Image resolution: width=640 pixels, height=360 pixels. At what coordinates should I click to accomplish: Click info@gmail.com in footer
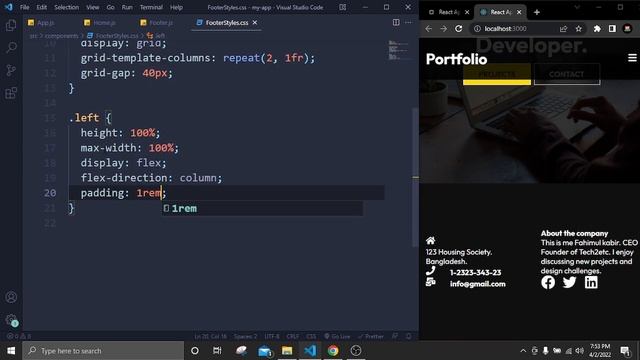click(478, 284)
